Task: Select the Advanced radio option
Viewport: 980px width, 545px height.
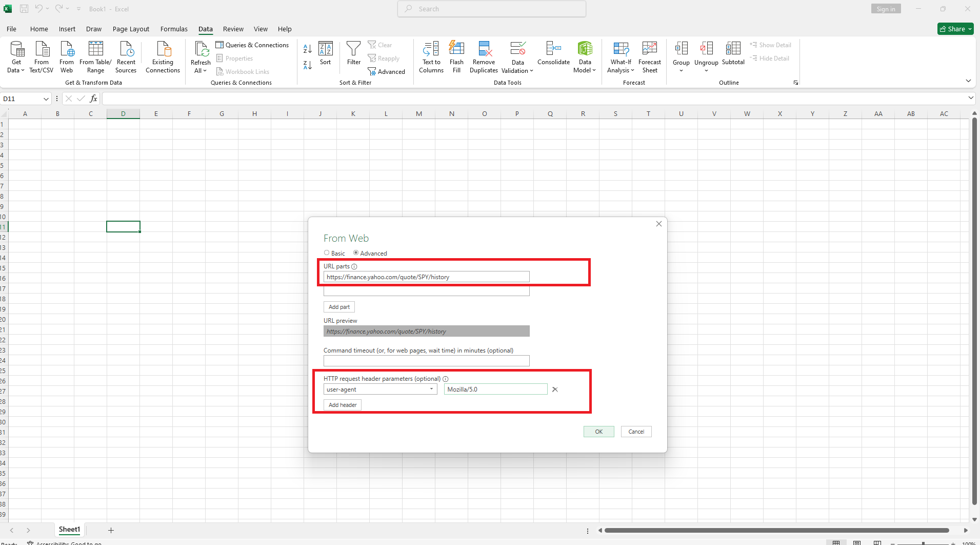Action: [356, 253]
